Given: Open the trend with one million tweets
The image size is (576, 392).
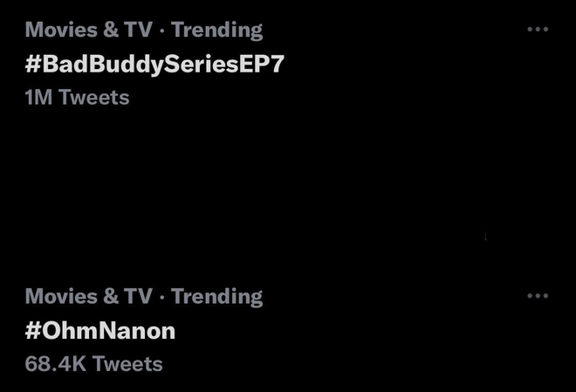Looking at the screenshot, I should click(x=154, y=65).
